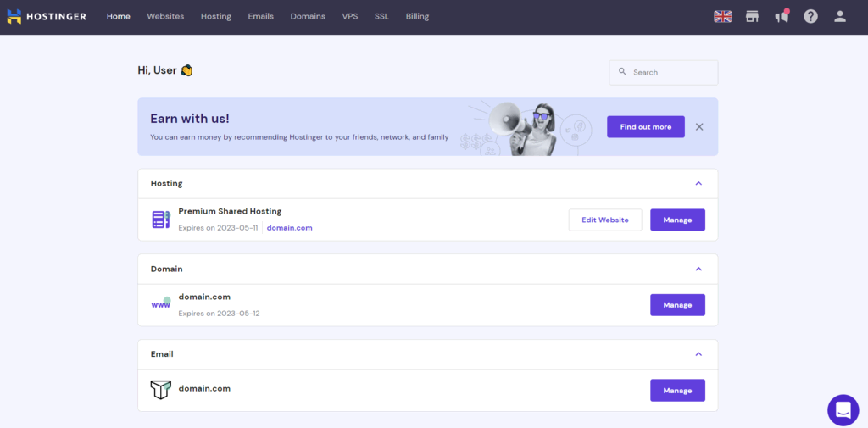Dismiss the Earn with us banner

click(699, 127)
